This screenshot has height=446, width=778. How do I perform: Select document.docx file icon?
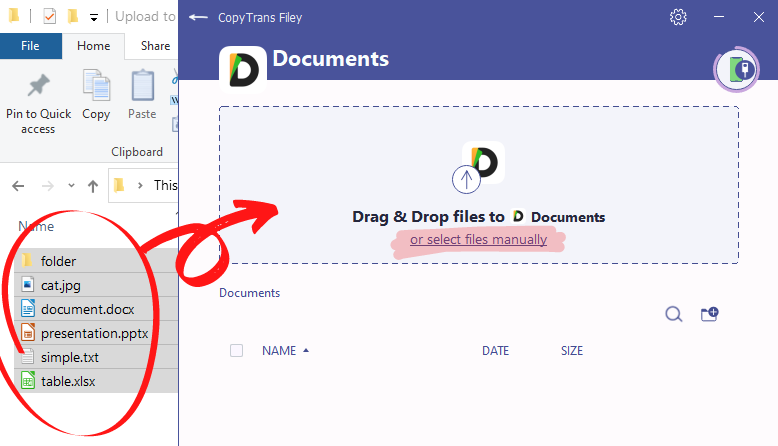tap(28, 309)
